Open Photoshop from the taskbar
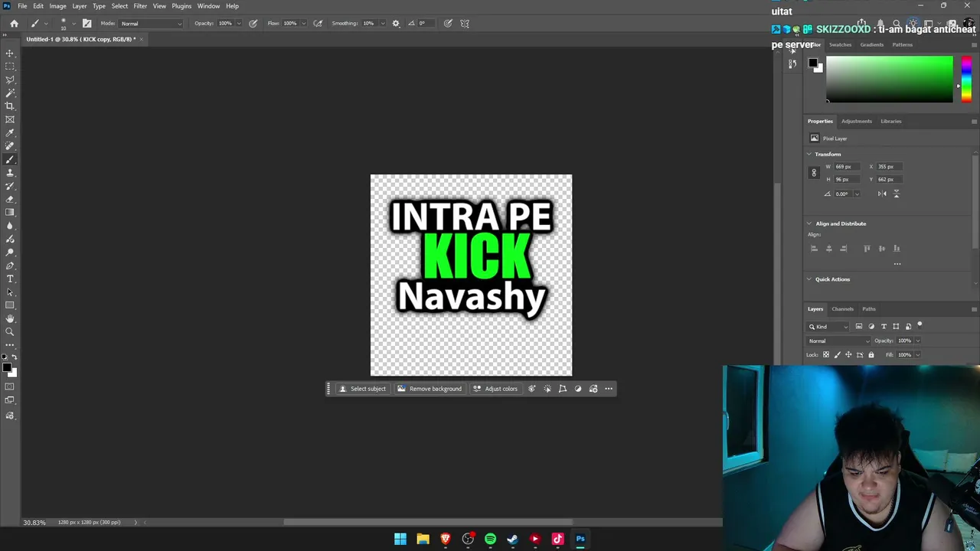980x551 pixels. (580, 539)
